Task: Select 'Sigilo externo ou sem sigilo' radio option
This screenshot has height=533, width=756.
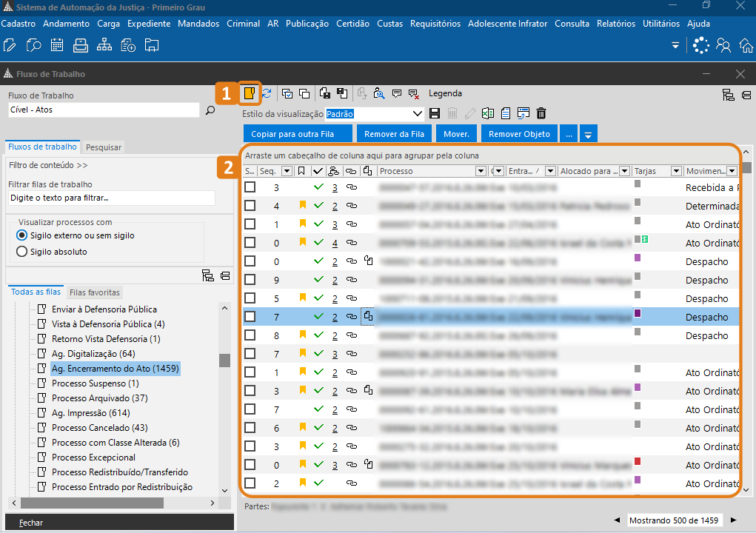Action: [x=21, y=235]
